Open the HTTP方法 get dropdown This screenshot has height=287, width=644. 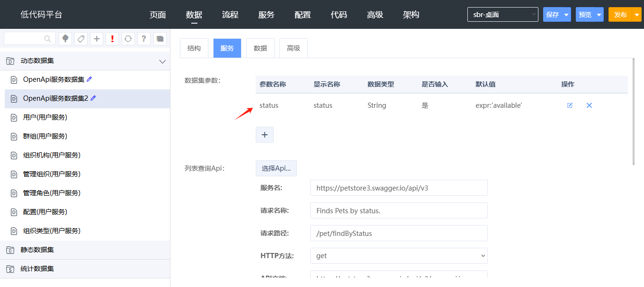(x=399, y=256)
